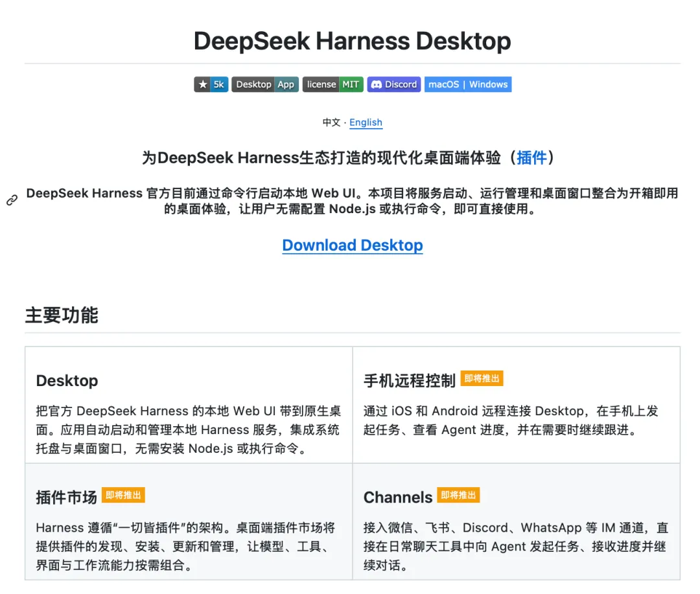Click the 即将推出 tag beside Channels
The width and height of the screenshot is (700, 594).
point(458,496)
